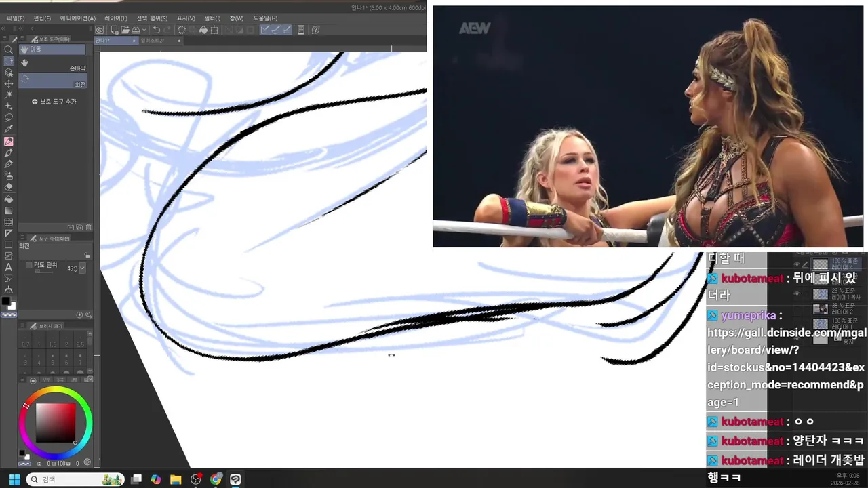Screen dimensions: 868x488
Task: Open the angle unit value dropdown
Action: (x=83, y=268)
